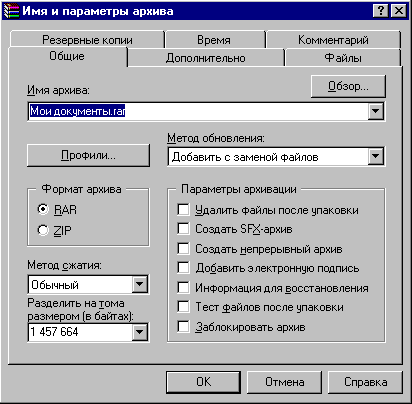Open the Метод обновления dropdown
Screen dimensions: 412x404
[x=376, y=156]
